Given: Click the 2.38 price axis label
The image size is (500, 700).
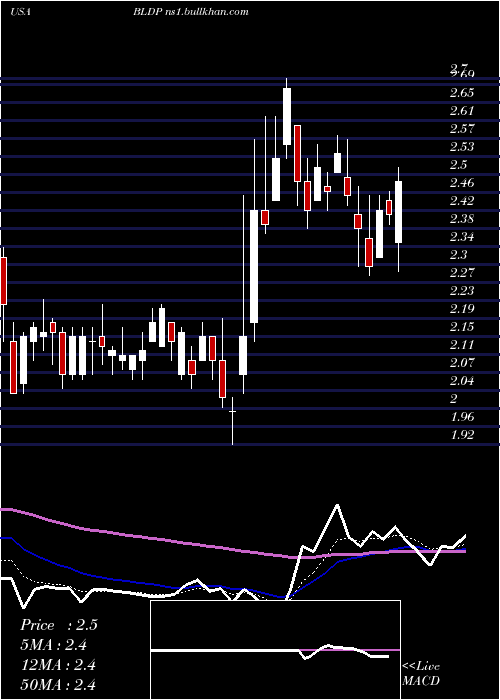Looking at the screenshot, I should 462,219.
